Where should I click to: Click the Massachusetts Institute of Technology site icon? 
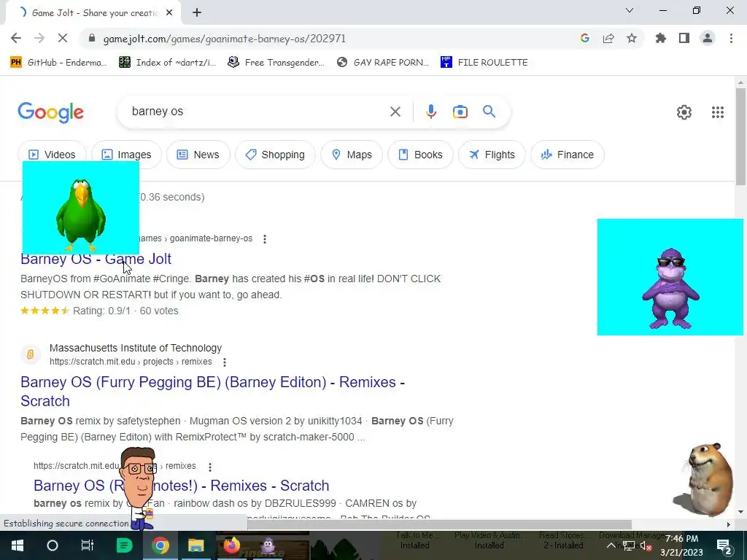point(31,354)
